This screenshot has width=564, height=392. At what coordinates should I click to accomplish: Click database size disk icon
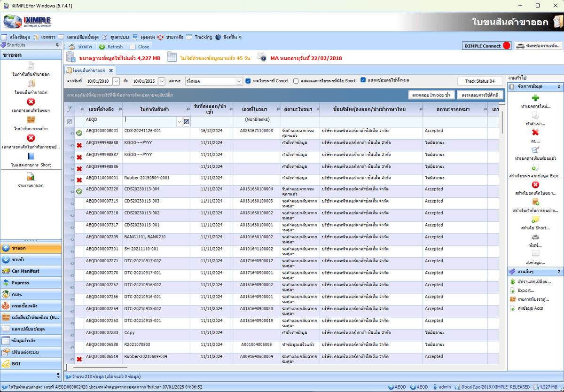click(x=71, y=58)
